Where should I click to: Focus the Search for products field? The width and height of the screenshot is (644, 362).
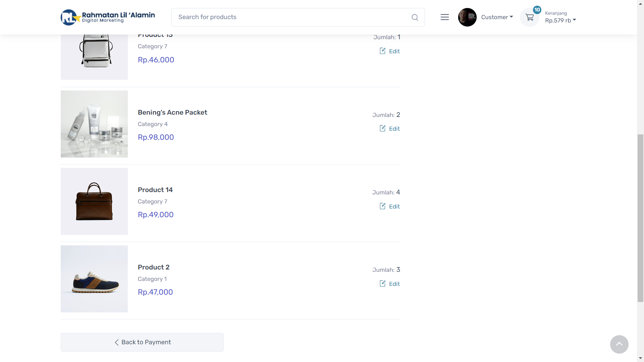[292, 17]
